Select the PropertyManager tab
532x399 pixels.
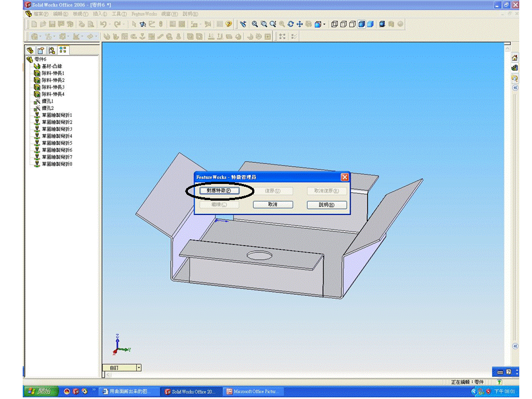pyautogui.click(x=41, y=50)
